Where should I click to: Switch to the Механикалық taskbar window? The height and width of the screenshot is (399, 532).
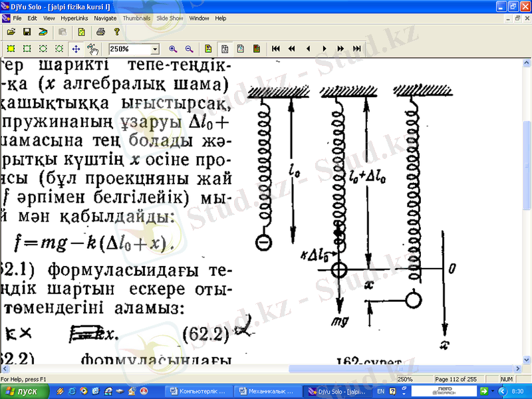[267, 392]
